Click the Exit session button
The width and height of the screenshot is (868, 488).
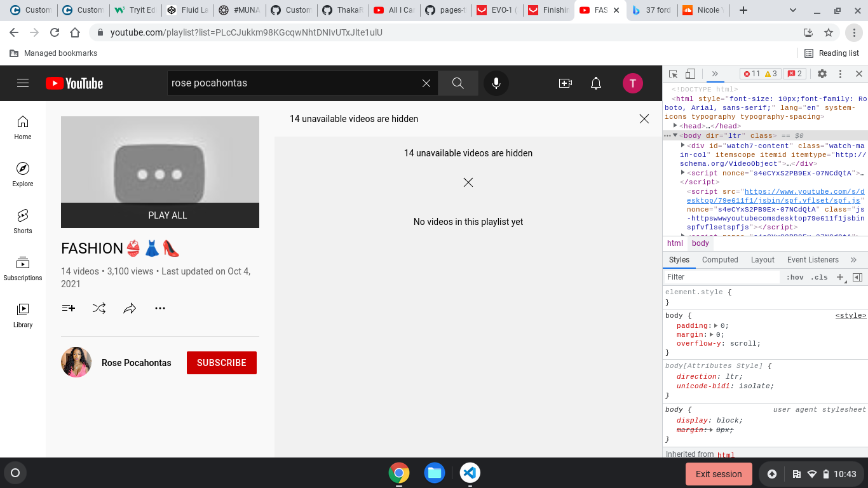719,474
